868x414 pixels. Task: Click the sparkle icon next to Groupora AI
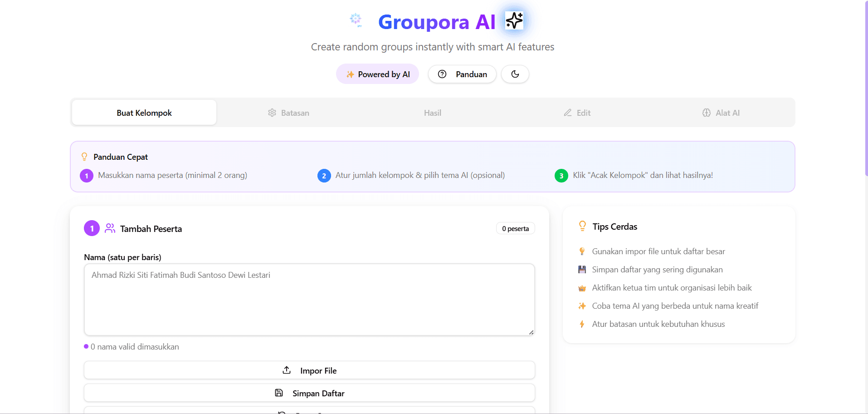pos(514,20)
